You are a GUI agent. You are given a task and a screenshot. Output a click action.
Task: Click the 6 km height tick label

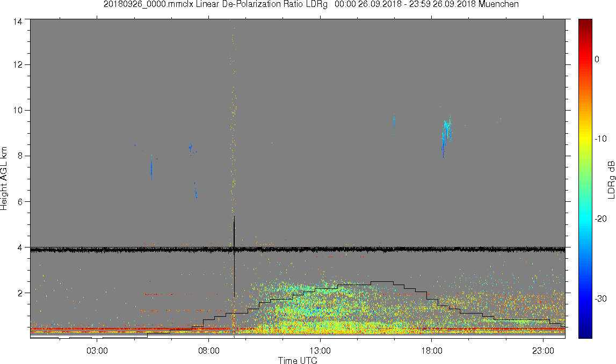(x=20, y=202)
